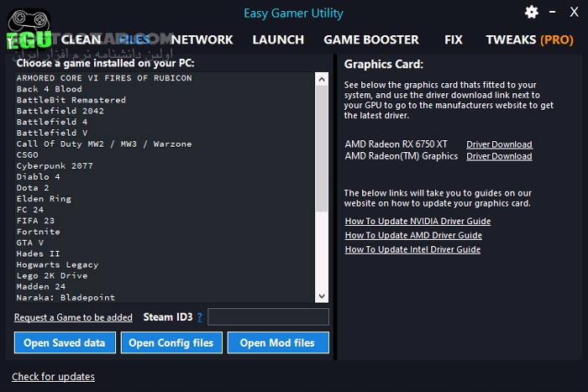Viewport: 588px width, 392px height.
Task: Select Lego 2K Drive in the list
Action: click(x=165, y=275)
